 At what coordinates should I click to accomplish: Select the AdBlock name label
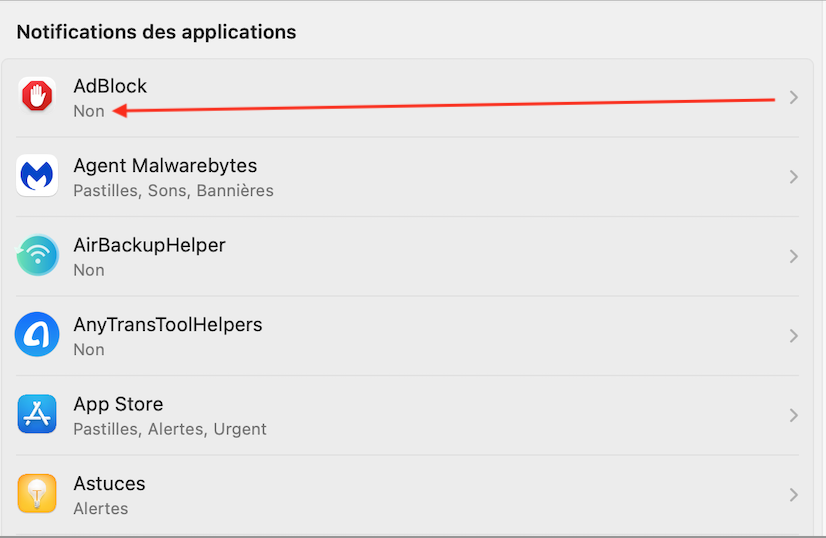coord(110,86)
